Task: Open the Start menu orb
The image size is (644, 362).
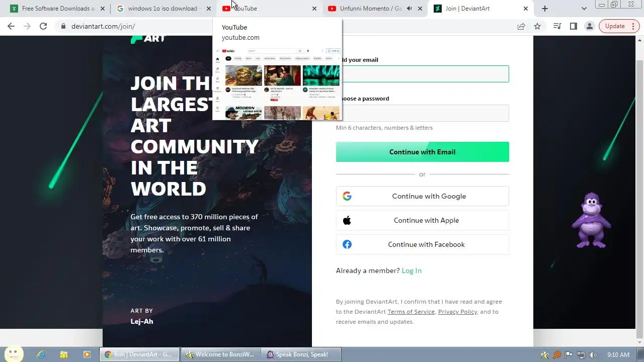Action: [14, 354]
